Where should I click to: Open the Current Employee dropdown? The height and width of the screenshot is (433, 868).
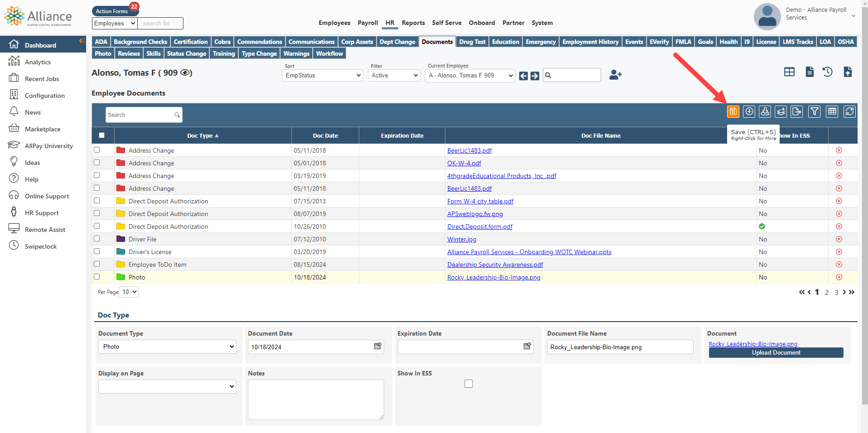pos(470,75)
